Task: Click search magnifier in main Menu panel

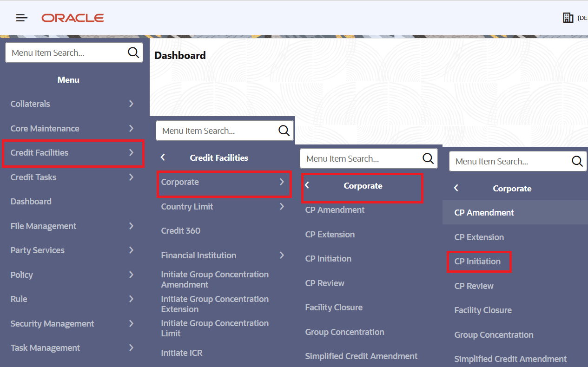Action: 133,52
